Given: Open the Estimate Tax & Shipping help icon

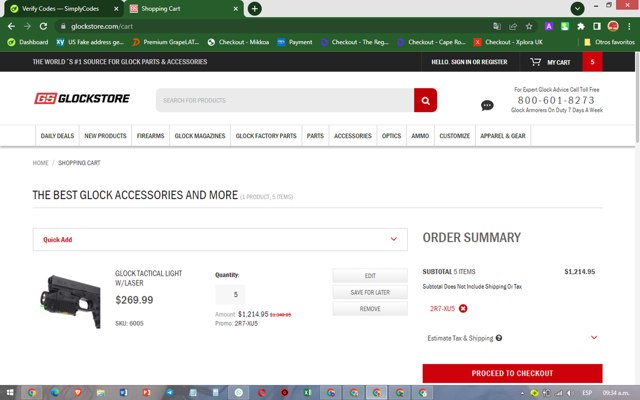Looking at the screenshot, I should point(499,338).
